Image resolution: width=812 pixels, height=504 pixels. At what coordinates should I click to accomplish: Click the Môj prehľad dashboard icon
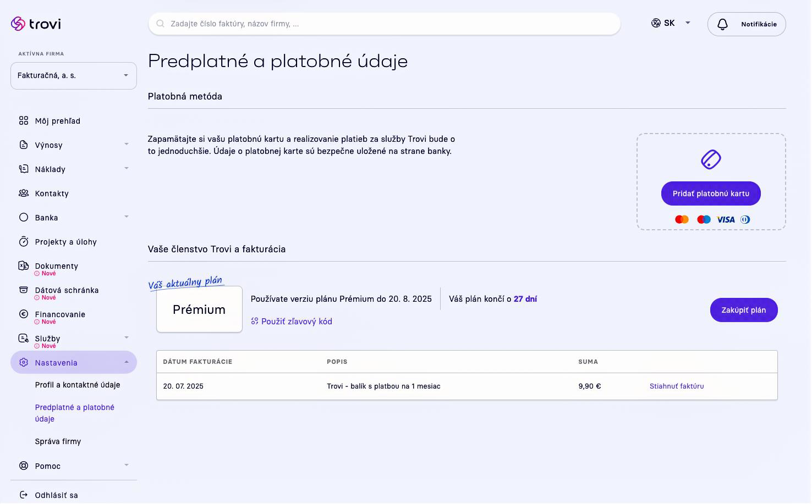(24, 121)
